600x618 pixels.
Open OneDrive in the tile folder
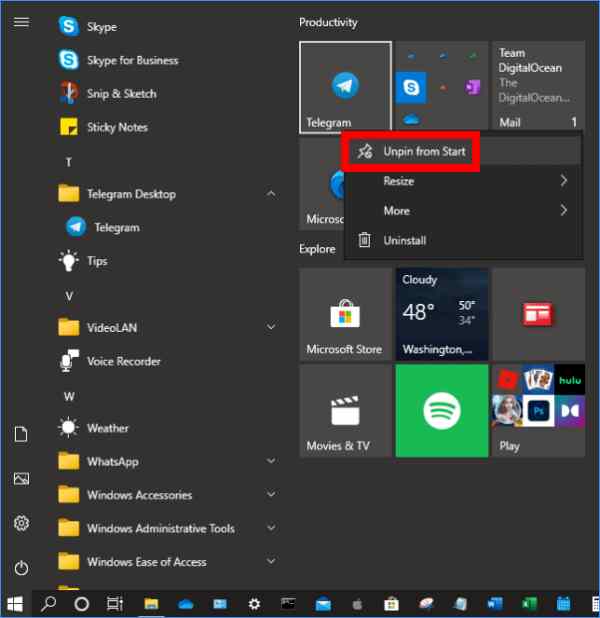[411, 119]
